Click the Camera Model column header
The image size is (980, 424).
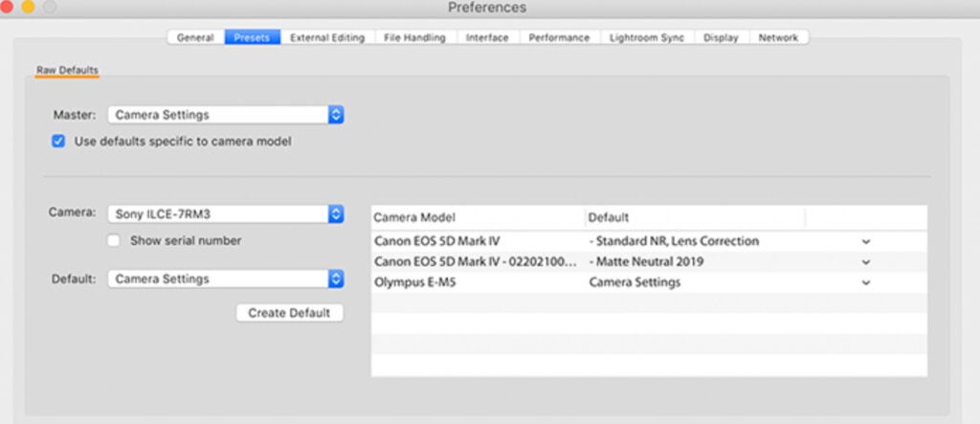(479, 217)
